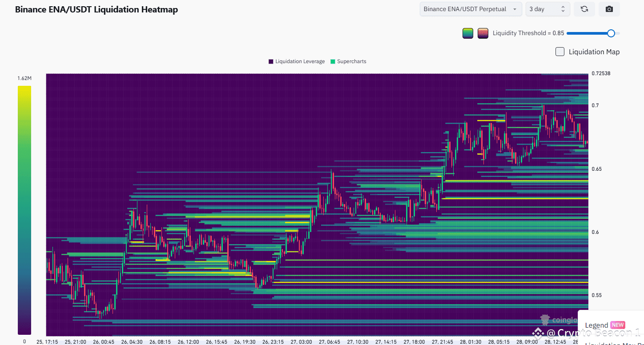Image resolution: width=644 pixels, height=345 pixels.
Task: Click the Liquidity Threshold slider handle
Action: point(611,33)
